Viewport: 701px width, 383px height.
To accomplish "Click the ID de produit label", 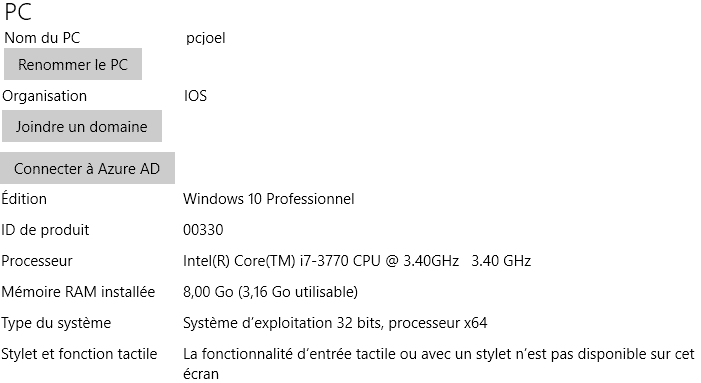I will (x=45, y=230).
